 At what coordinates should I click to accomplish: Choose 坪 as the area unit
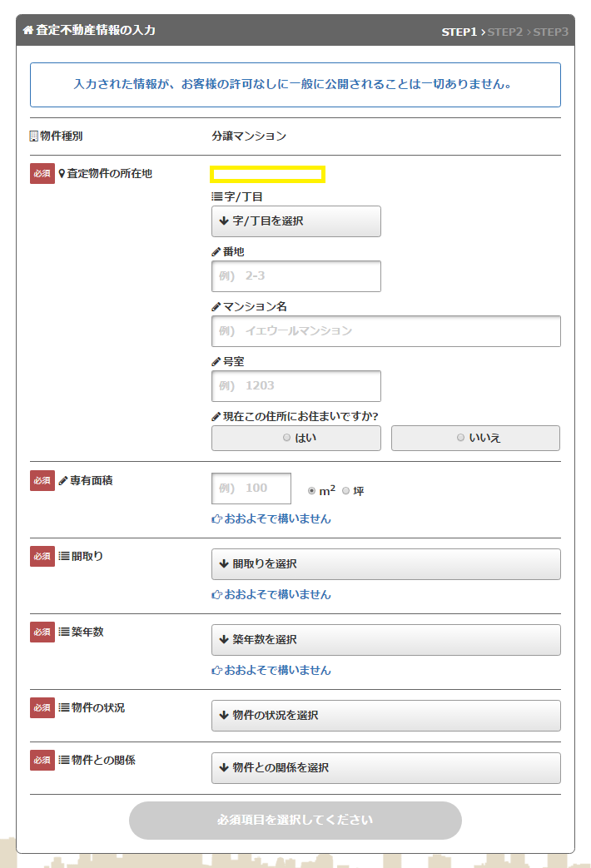(x=346, y=491)
